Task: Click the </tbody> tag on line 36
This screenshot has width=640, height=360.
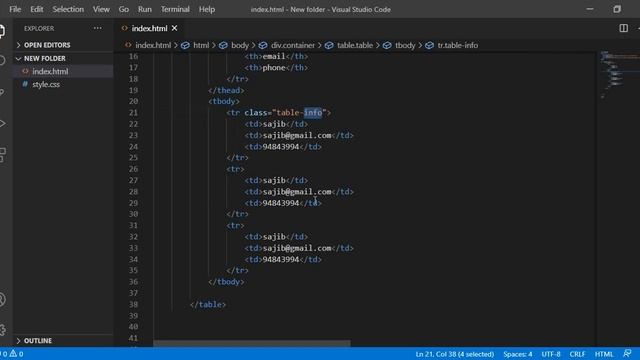Action: 226,282
